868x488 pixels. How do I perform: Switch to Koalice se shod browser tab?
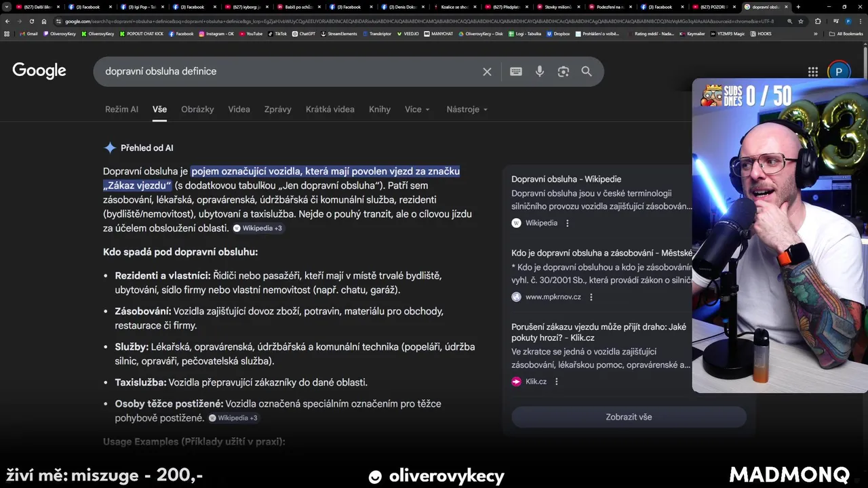pos(455,7)
